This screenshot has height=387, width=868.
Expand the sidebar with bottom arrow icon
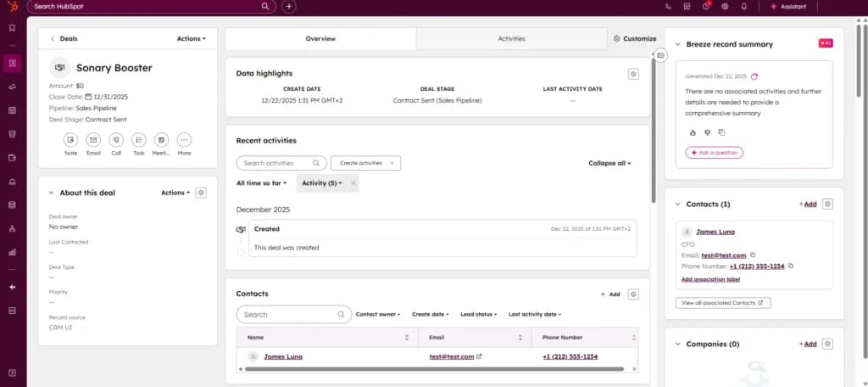[13, 373]
